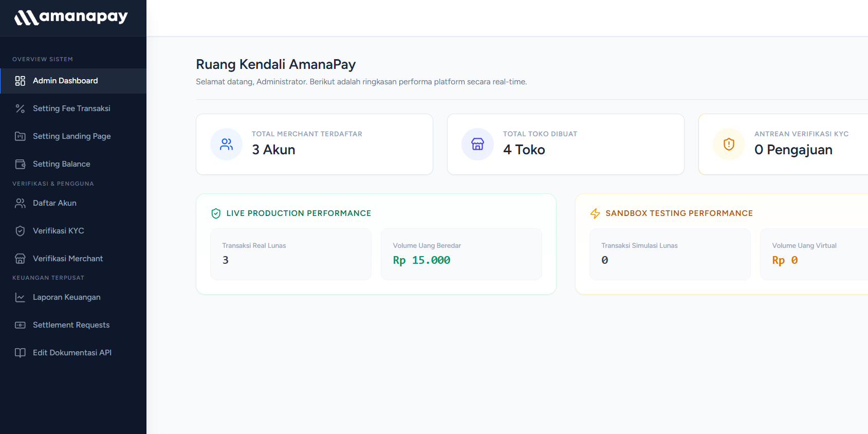Click the 'Rp 15.000' value
Viewport: 868px width, 434px height.
pyautogui.click(x=421, y=260)
